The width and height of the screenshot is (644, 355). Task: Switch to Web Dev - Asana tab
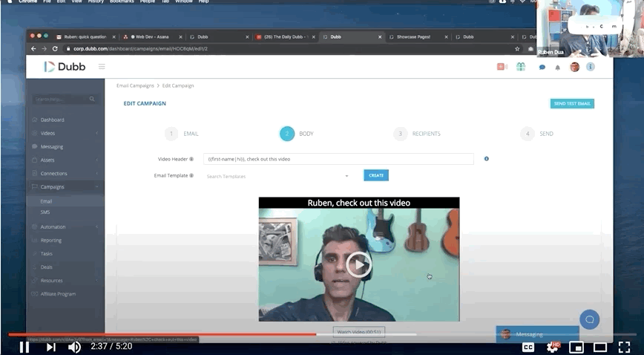[x=152, y=37]
